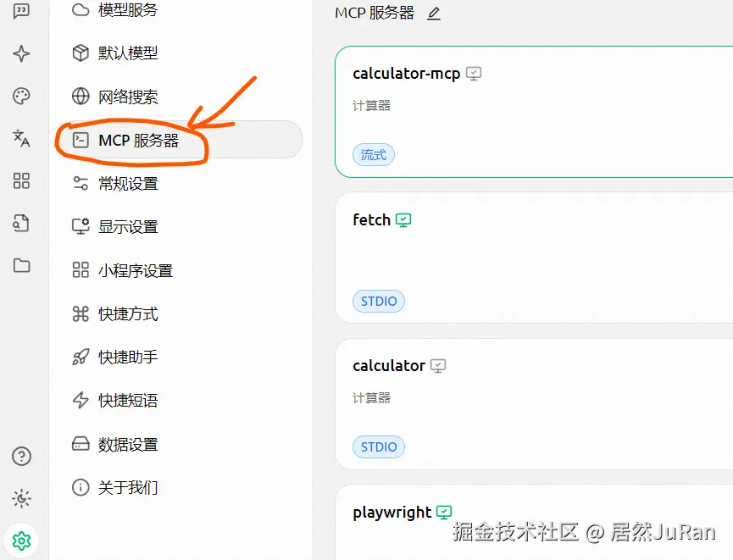Click the STDIO tag on fetch card

(x=379, y=301)
